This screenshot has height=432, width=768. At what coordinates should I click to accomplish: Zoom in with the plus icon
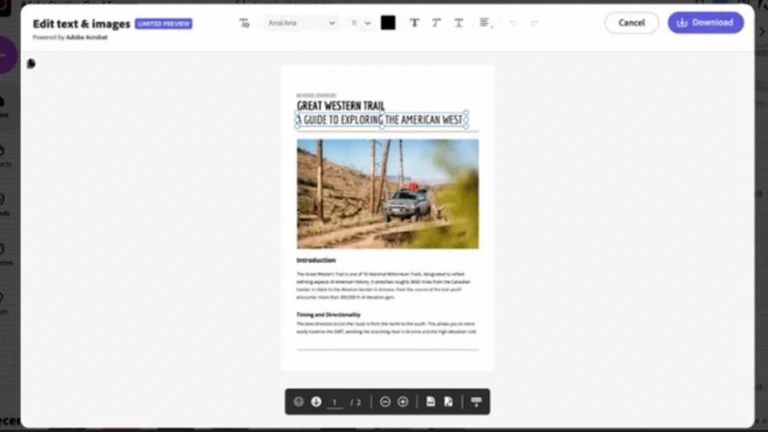click(x=403, y=402)
